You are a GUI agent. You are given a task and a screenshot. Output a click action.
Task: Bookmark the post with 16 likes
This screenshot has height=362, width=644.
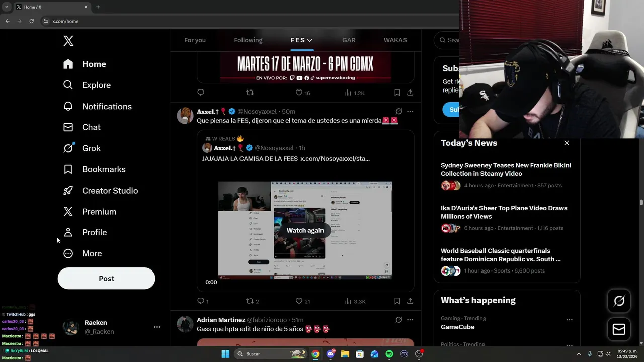click(397, 93)
